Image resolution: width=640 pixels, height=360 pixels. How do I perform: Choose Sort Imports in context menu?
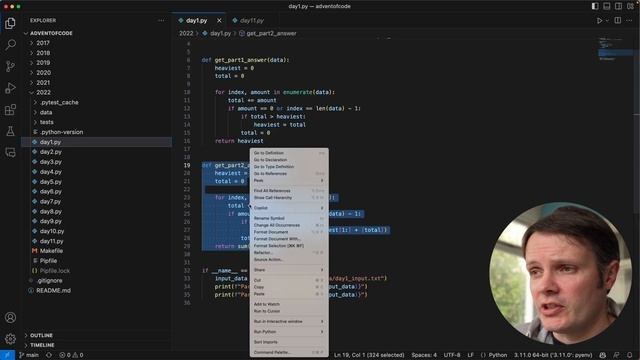(289, 342)
